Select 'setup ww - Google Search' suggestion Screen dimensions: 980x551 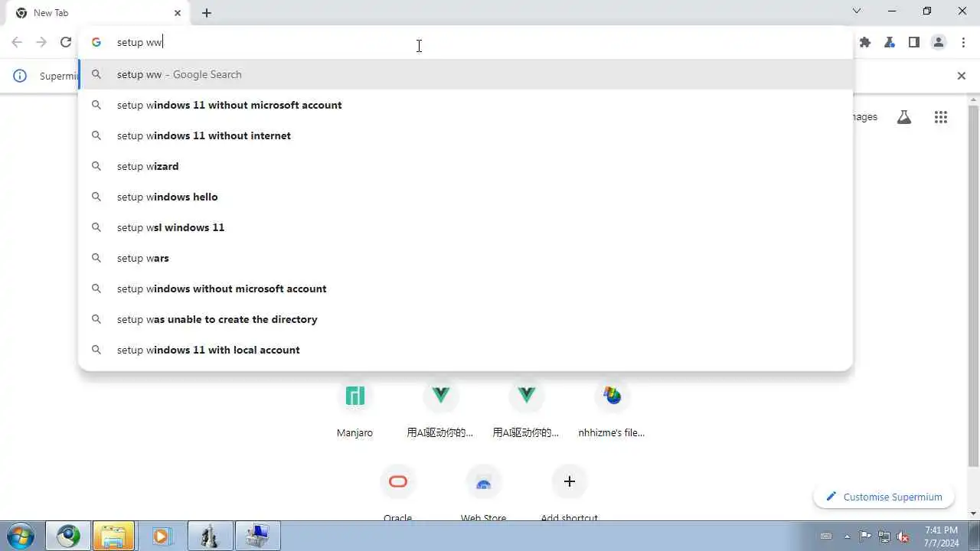[465, 74]
